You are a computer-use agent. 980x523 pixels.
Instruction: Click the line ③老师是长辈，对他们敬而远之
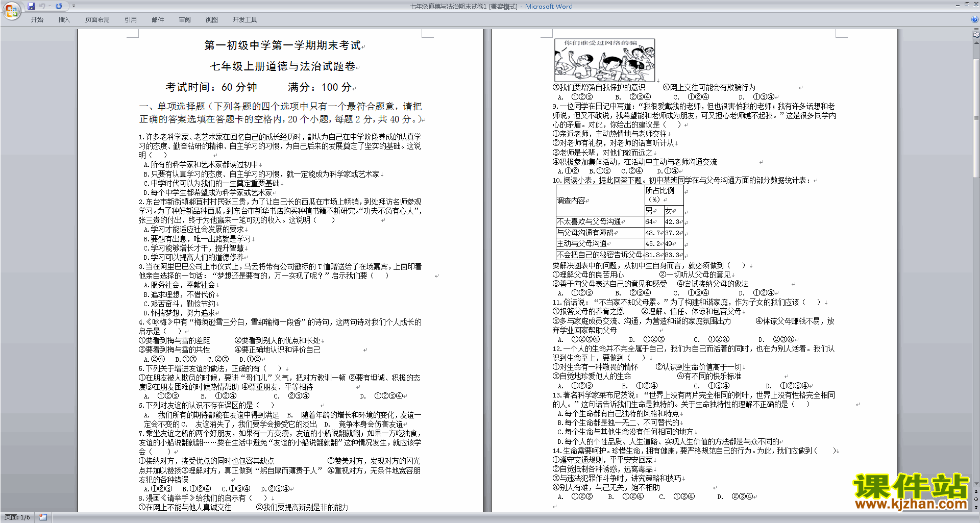click(x=602, y=153)
